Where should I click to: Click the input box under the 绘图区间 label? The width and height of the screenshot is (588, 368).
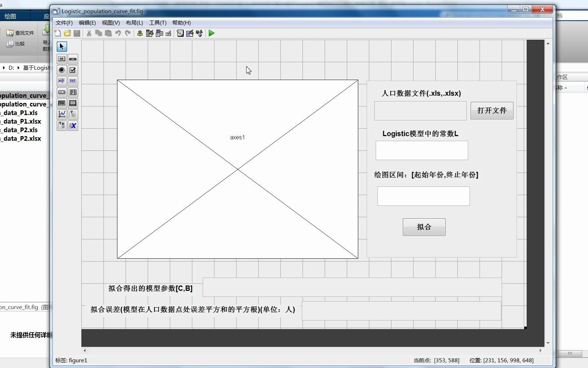click(424, 196)
